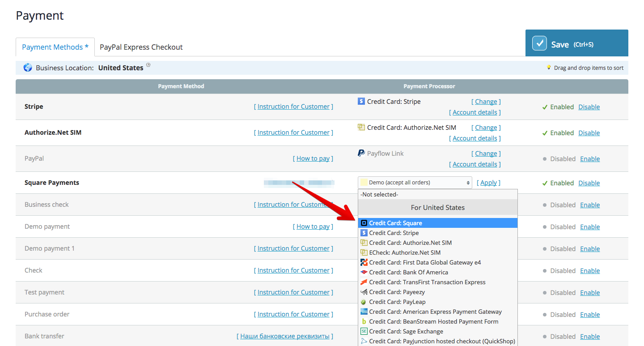Click the Sage Exchange icon in the dropdown
The width and height of the screenshot is (644, 346).
(364, 331)
